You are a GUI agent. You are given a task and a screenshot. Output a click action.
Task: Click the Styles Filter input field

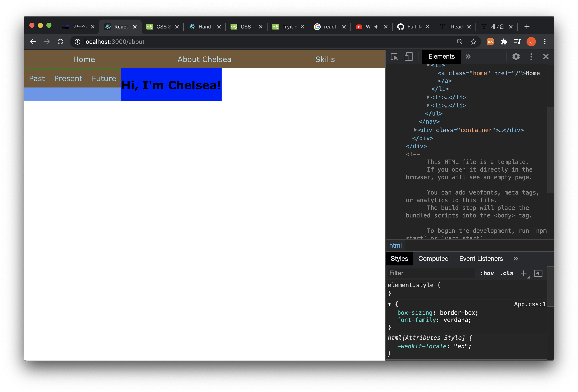[x=430, y=273]
